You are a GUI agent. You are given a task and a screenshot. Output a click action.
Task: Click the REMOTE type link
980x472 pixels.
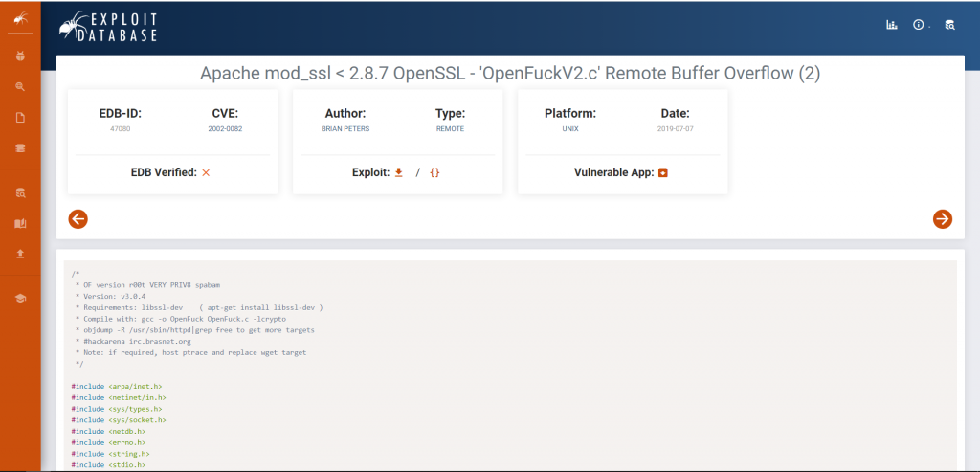tap(450, 129)
